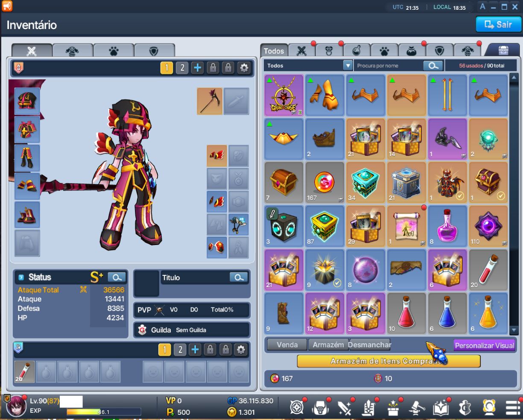Open the book icon in bottom bar
Viewport: 523px width, 420px height.
point(441,408)
